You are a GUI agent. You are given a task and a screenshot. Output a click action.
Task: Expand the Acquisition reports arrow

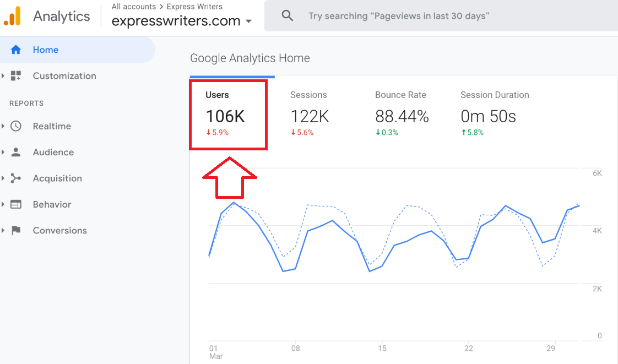(x=3, y=178)
